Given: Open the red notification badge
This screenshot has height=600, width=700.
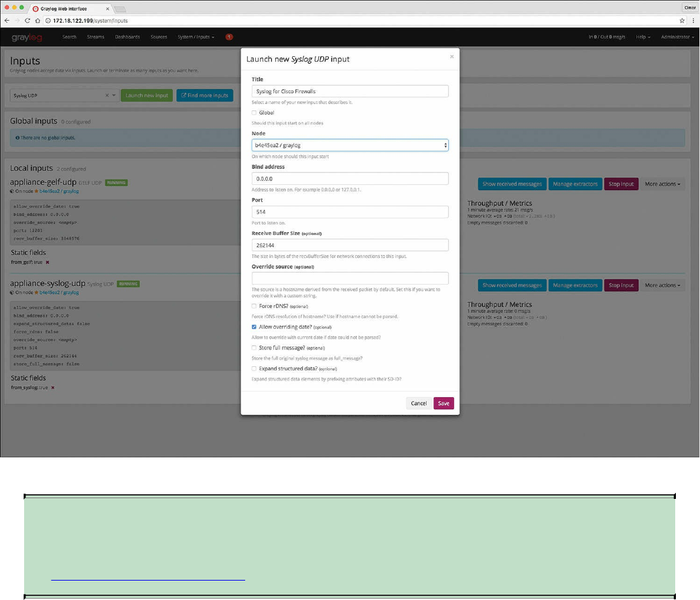Looking at the screenshot, I should [229, 37].
